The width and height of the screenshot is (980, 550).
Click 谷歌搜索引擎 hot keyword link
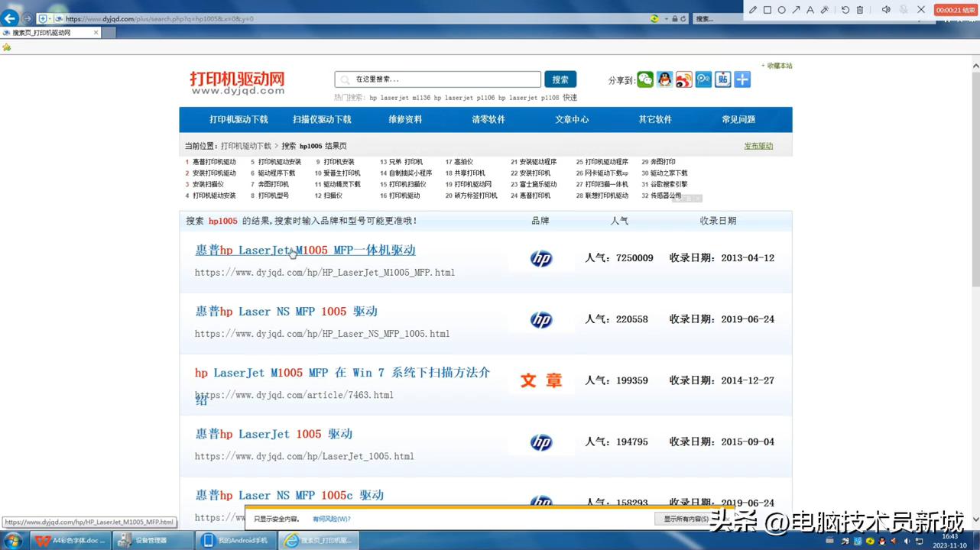[669, 184]
